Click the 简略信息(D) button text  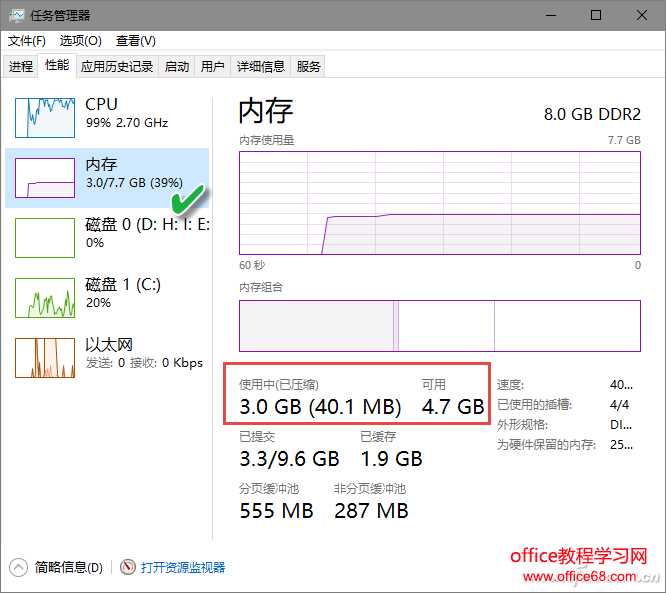[x=68, y=567]
